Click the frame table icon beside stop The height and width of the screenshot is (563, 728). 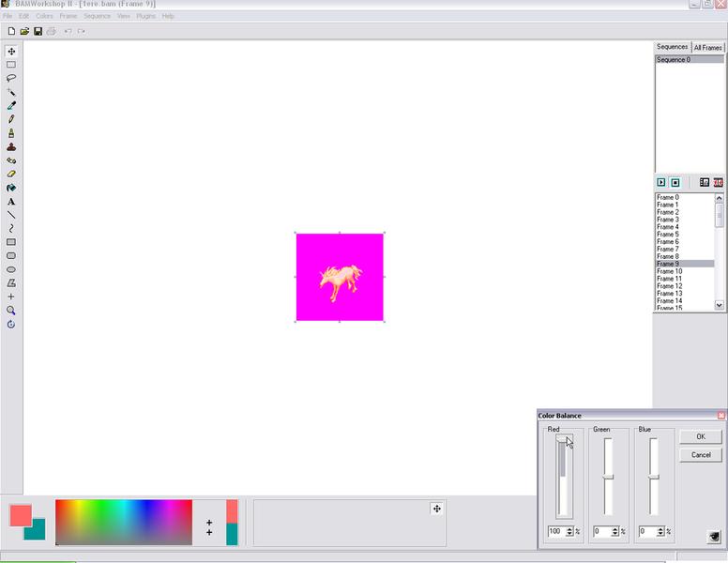(705, 183)
